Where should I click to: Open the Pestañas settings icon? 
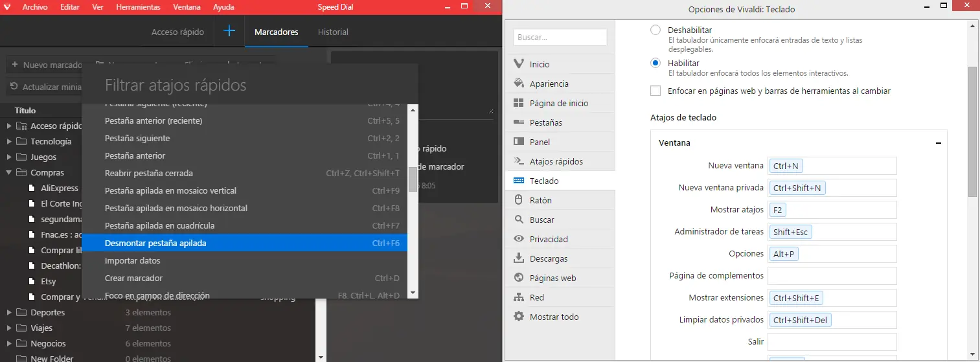tap(518, 122)
